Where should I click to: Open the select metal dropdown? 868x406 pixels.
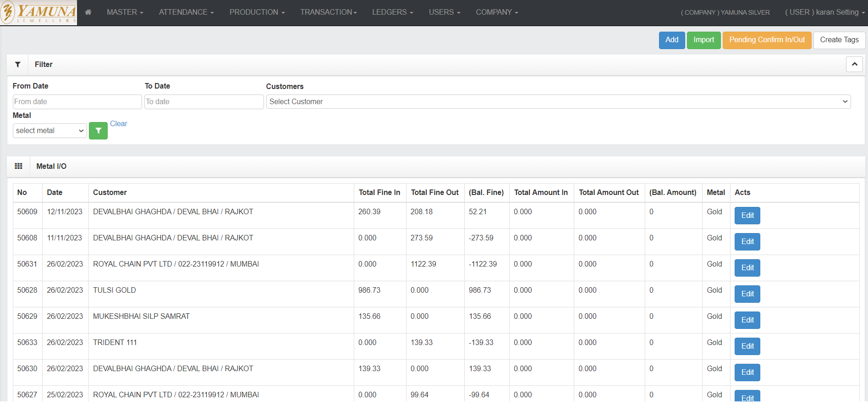pyautogui.click(x=49, y=131)
